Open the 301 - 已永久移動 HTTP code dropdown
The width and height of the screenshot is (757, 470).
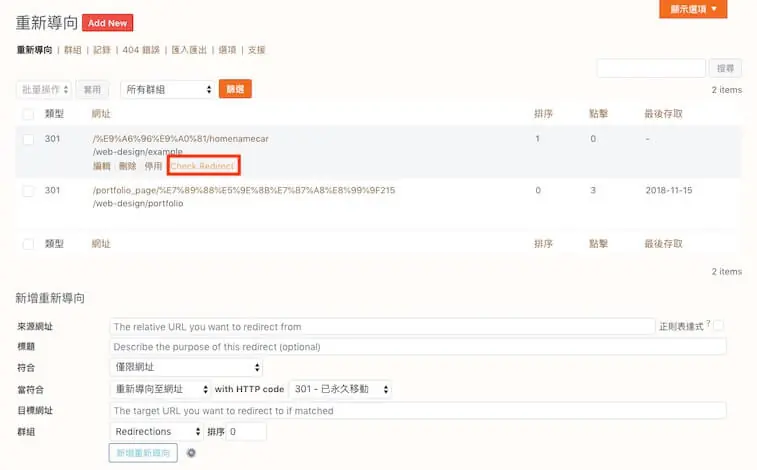(340, 389)
